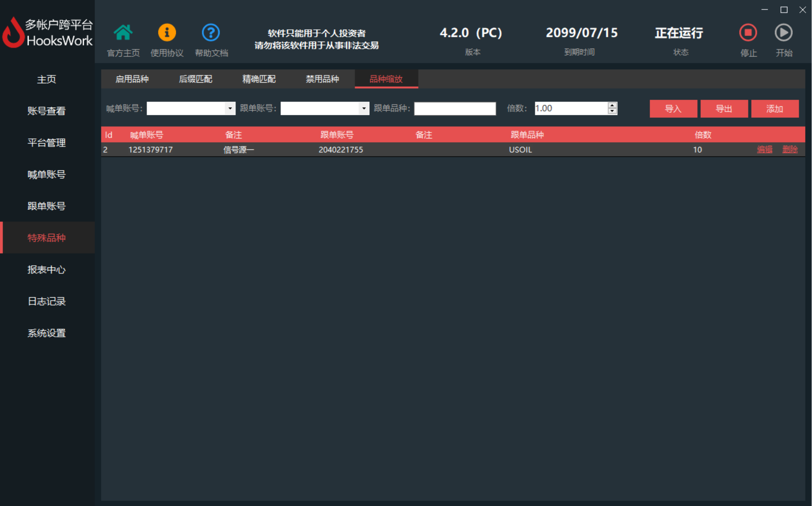This screenshot has height=506, width=812.
Task: Click the 添加 button
Action: point(775,109)
